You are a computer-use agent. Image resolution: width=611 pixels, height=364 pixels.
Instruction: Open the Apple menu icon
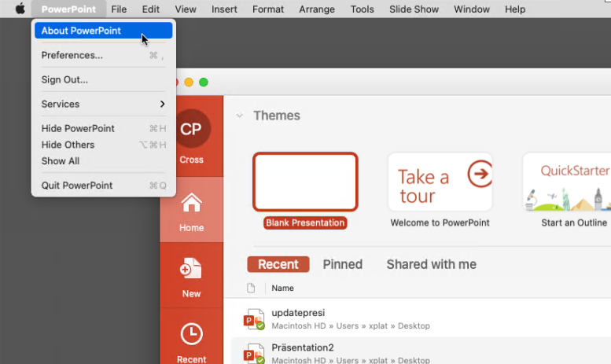tap(20, 9)
